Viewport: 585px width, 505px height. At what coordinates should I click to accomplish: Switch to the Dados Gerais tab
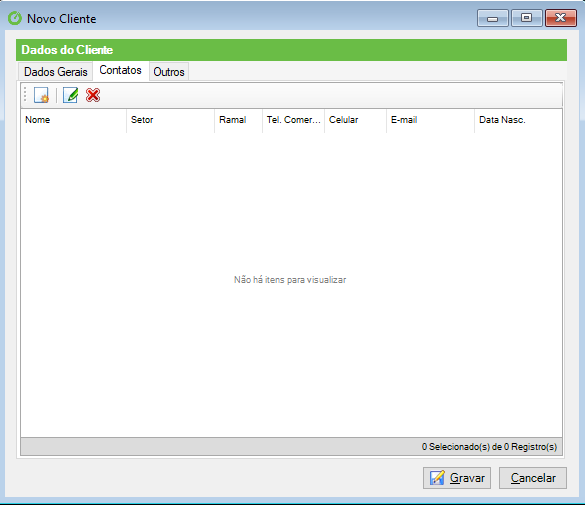click(56, 72)
